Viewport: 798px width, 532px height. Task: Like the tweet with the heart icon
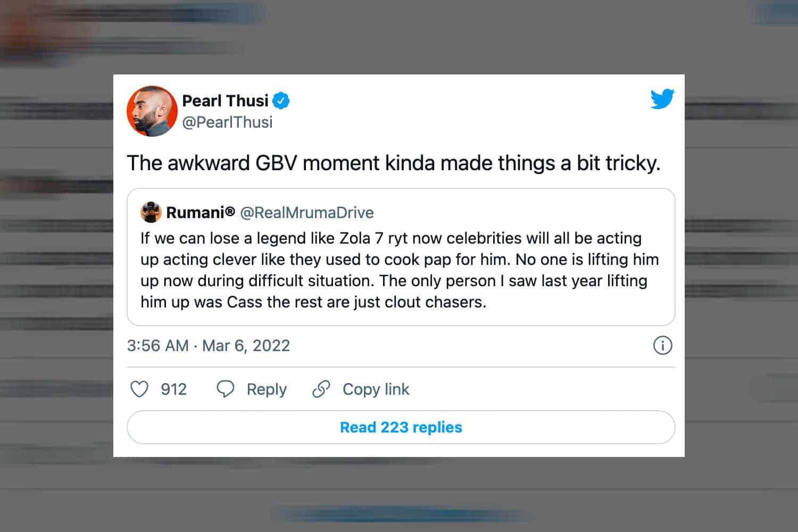coord(139,389)
